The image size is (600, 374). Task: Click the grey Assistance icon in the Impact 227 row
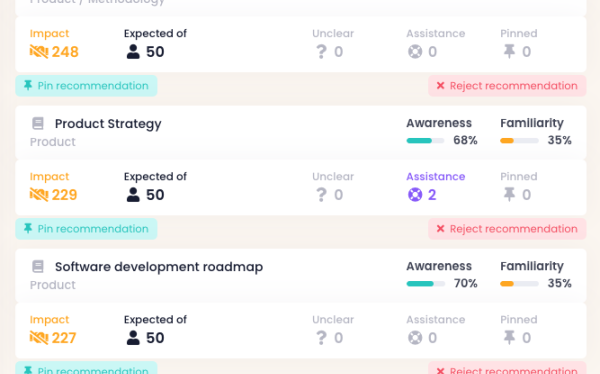[415, 338]
